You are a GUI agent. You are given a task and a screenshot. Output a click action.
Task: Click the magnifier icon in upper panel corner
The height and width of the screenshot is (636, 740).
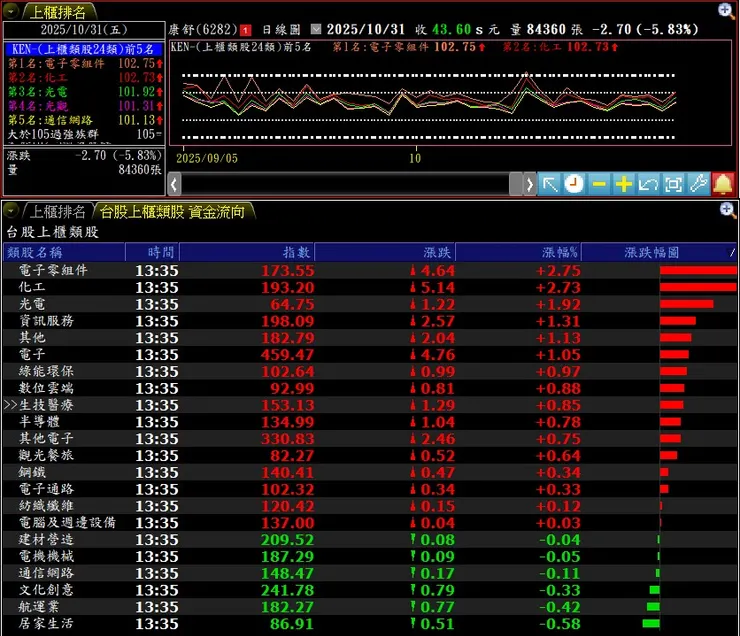click(x=726, y=10)
